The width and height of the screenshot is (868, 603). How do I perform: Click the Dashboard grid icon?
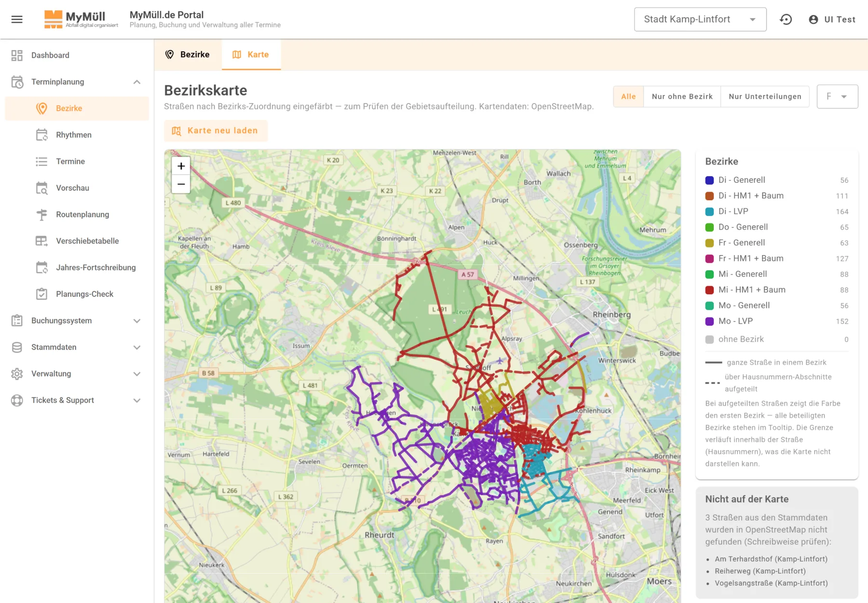(x=17, y=55)
